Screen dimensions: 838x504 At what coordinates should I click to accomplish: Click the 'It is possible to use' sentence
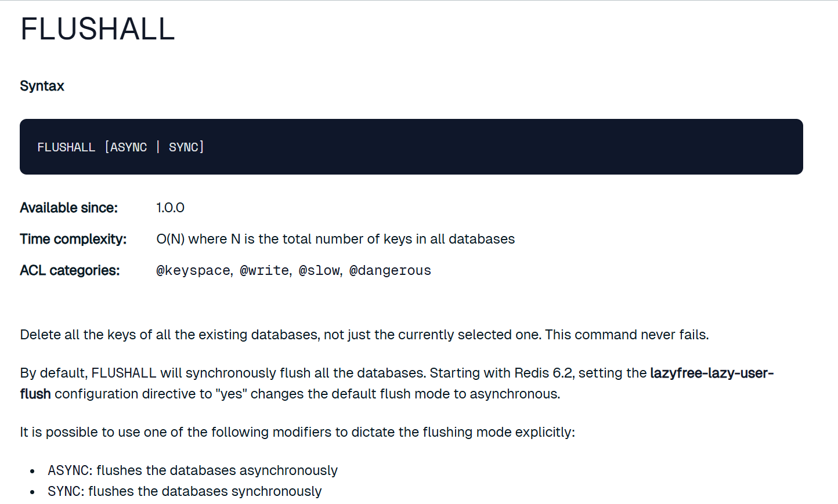coord(297,432)
